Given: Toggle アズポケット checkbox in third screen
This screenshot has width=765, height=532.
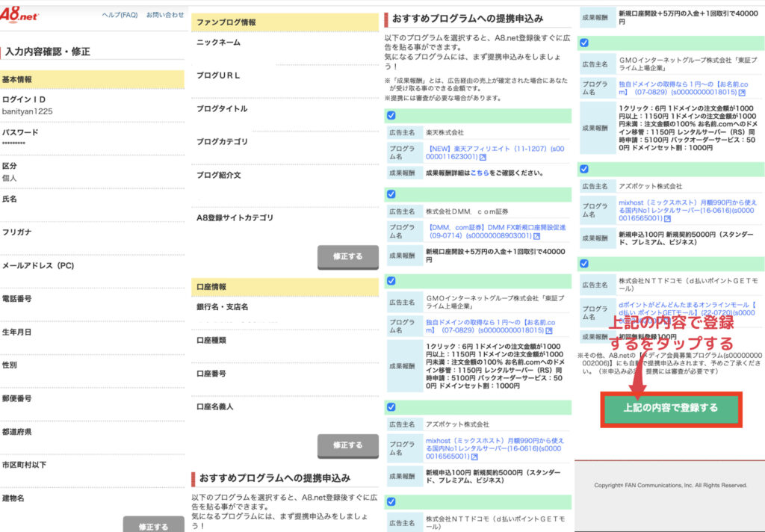Looking at the screenshot, I should pyautogui.click(x=391, y=407).
